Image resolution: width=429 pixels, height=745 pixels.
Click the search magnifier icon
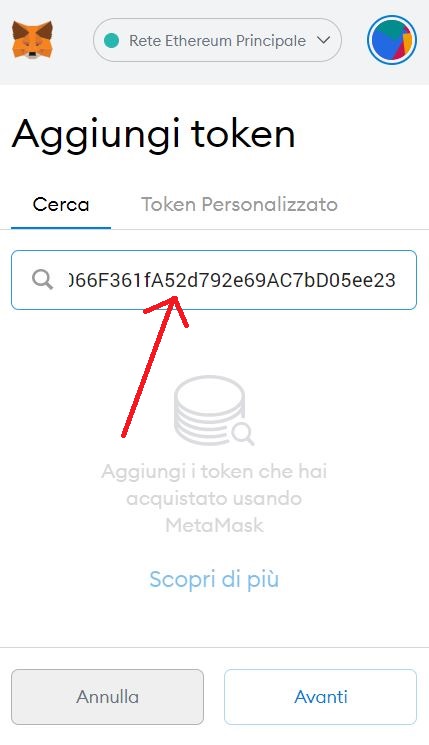pos(42,279)
